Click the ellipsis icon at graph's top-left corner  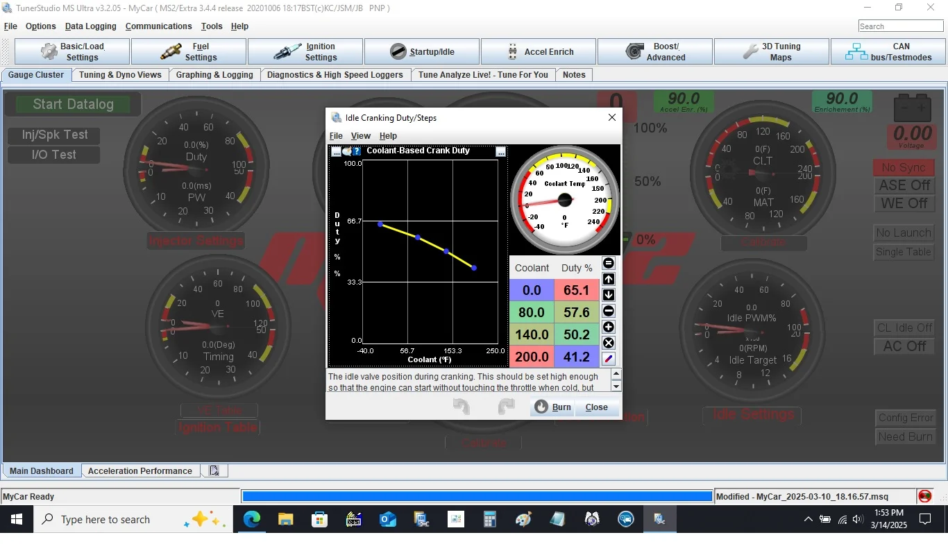tap(337, 151)
